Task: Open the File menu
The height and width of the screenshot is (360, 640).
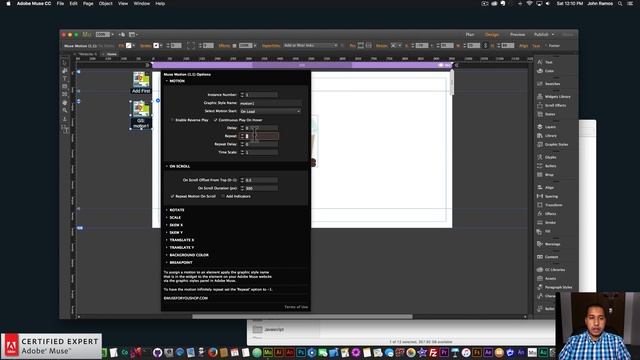Action: pos(60,3)
